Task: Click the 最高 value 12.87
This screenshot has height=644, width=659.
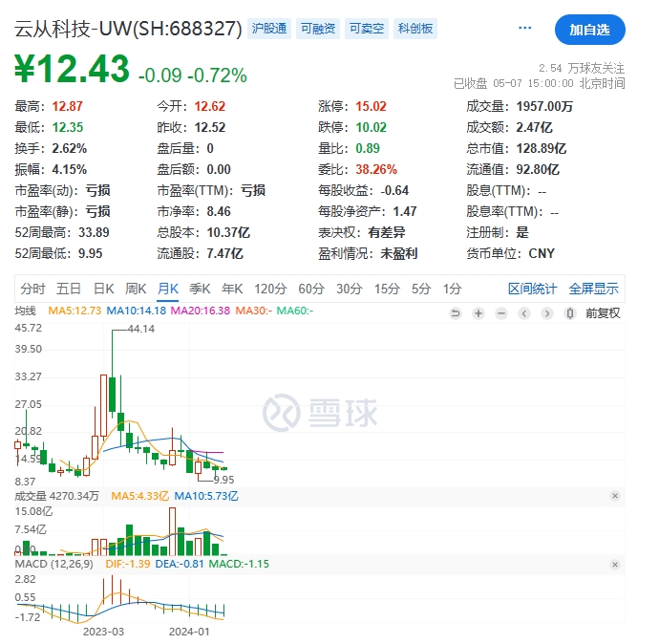Action: point(67,106)
